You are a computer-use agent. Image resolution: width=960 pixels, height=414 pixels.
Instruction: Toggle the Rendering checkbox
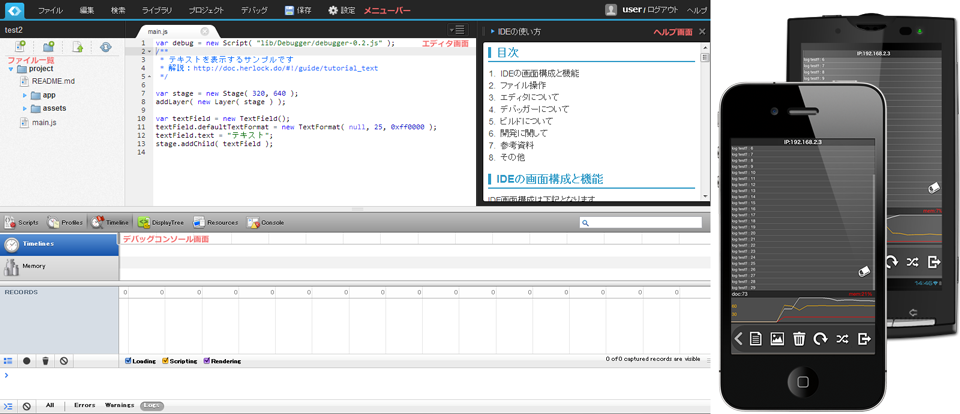point(207,361)
